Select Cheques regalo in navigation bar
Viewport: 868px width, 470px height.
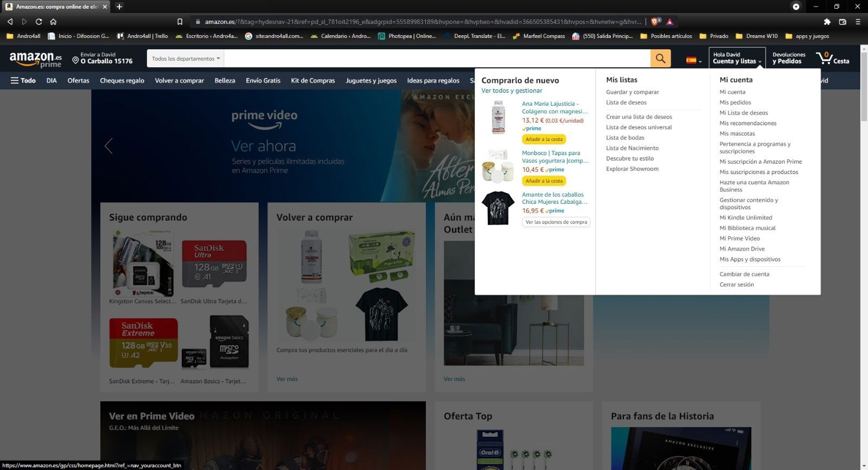(x=122, y=80)
